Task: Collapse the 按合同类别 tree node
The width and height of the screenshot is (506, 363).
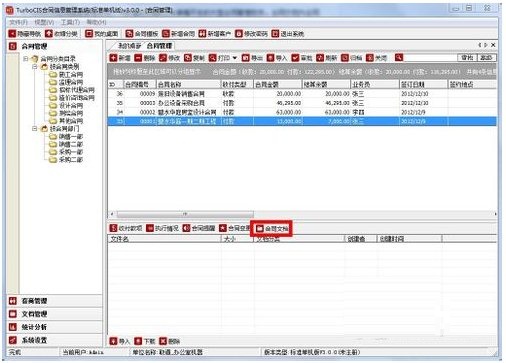Action: click(35, 67)
